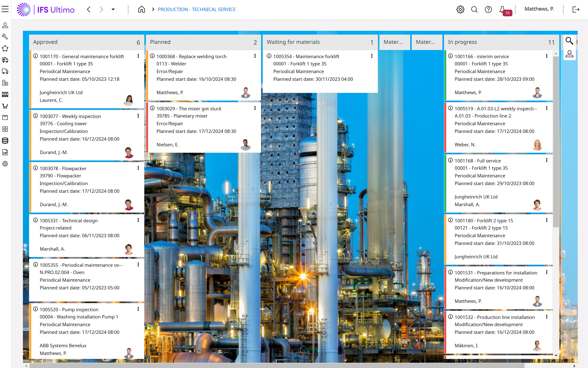Click the Home breadcrumb icon
Viewport: 588px width, 368px height.
coord(141,9)
